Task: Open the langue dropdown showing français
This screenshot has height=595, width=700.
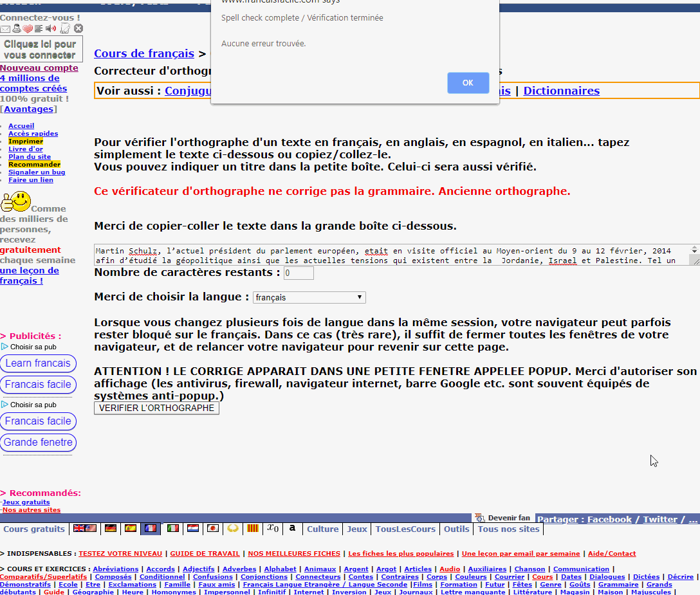Action: pyautogui.click(x=309, y=298)
